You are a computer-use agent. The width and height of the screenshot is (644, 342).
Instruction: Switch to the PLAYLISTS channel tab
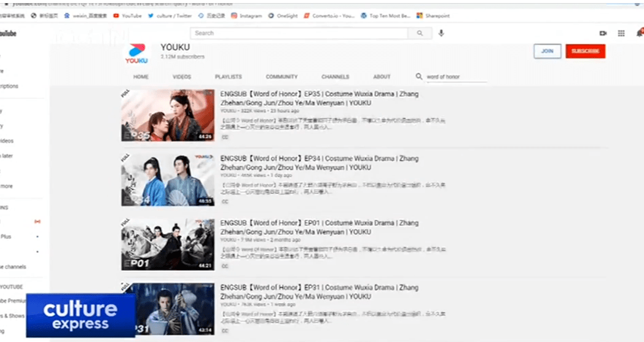click(229, 77)
